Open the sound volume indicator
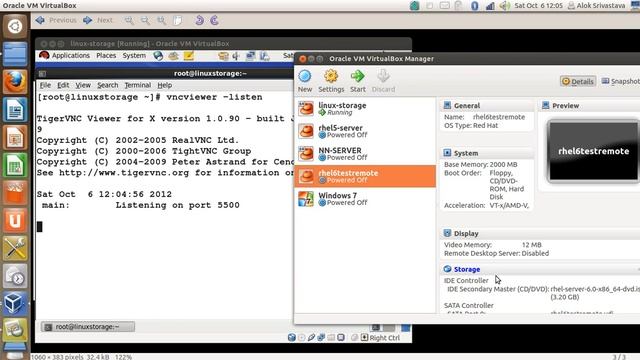Viewport: 640px width, 360px height. tap(504, 6)
